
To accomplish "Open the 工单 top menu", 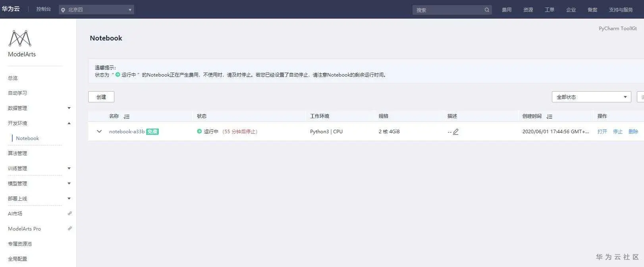I will point(550,10).
